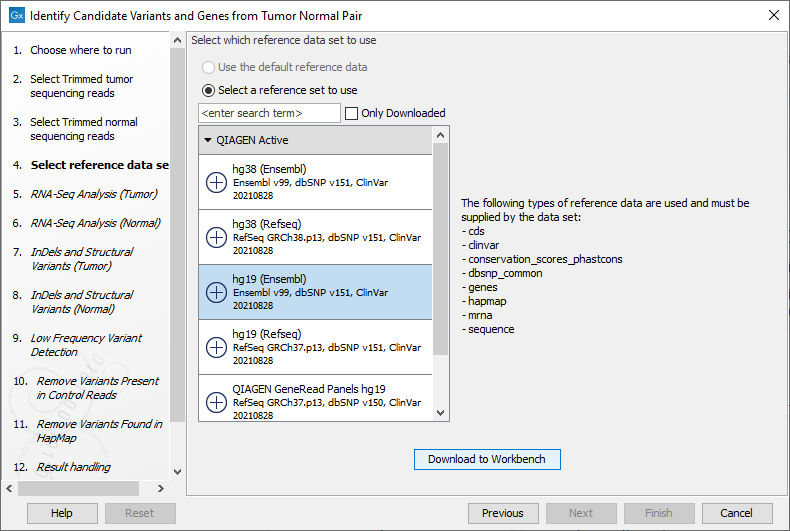Click the steps panel horizontal scrollbar thumb
This screenshot has height=531, width=790.
(x=79, y=488)
